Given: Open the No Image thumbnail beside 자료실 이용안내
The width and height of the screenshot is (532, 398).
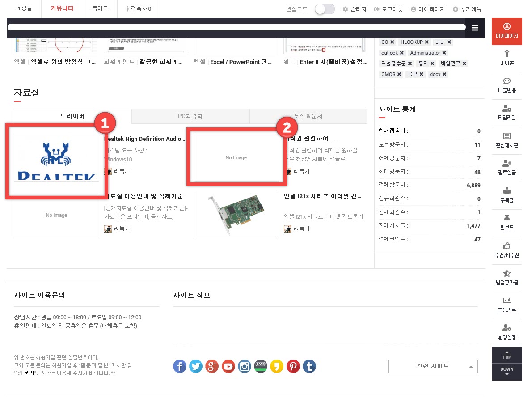Looking at the screenshot, I should 57,215.
